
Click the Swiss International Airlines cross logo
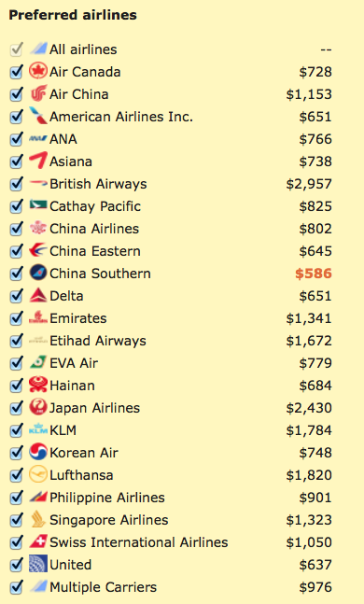tap(38, 541)
